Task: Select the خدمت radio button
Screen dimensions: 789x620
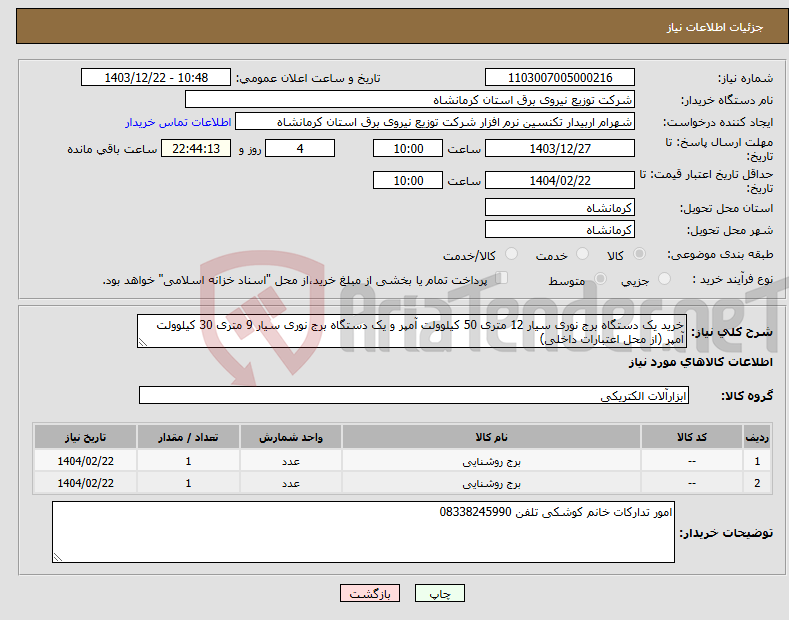Action: tap(582, 254)
